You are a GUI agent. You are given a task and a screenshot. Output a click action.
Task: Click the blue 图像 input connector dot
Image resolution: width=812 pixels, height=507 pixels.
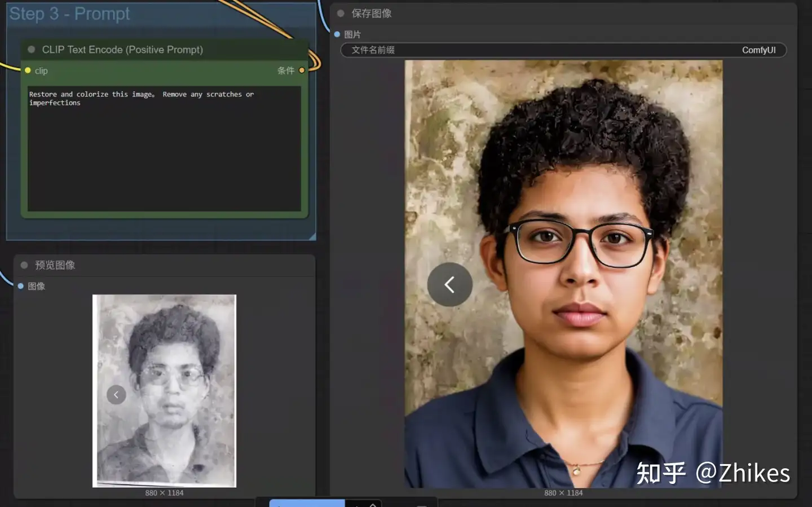(x=21, y=286)
